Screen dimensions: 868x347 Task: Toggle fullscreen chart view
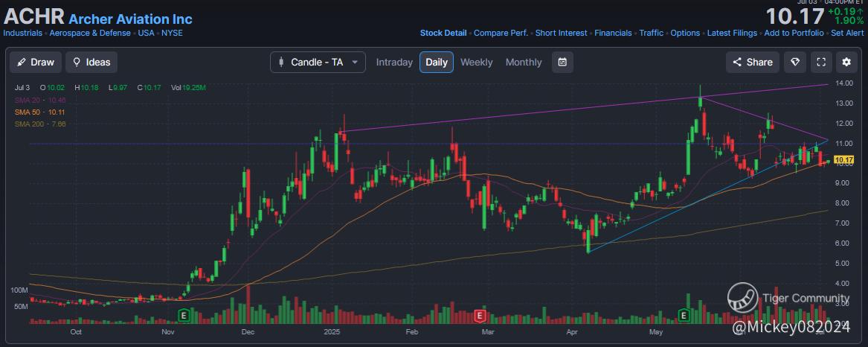click(821, 62)
